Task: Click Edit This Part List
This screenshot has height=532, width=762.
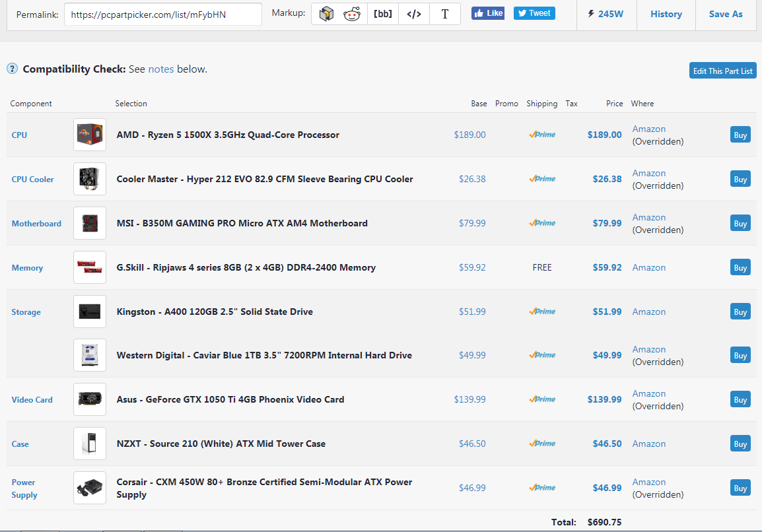Action: point(722,70)
